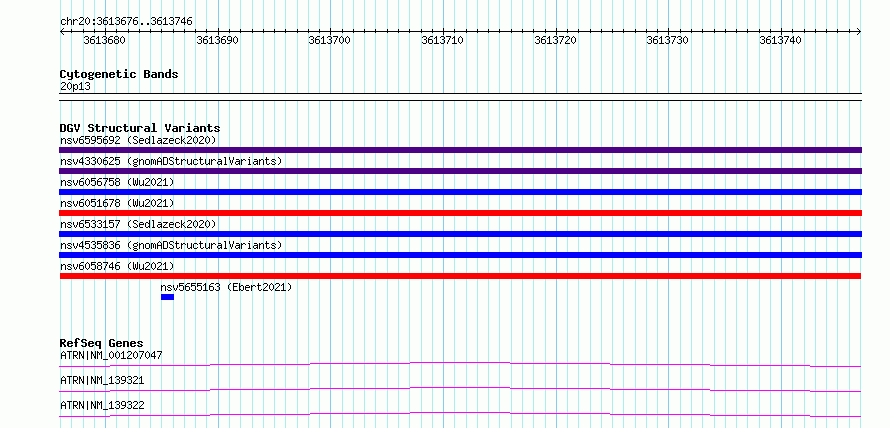Click ruler position 3613710
This screenshot has width=890, height=428.
tap(443, 40)
